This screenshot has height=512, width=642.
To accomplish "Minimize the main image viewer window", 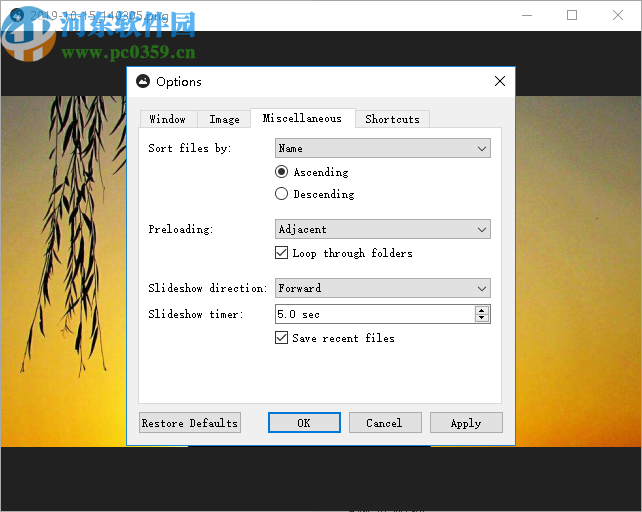I will click(527, 16).
